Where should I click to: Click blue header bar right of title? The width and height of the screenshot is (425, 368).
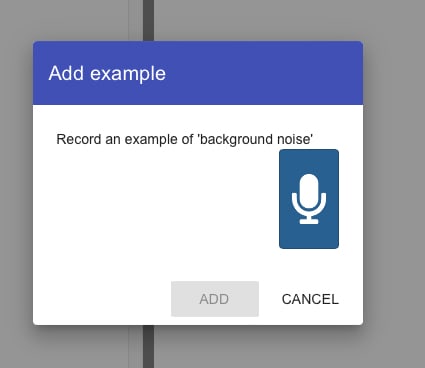(x=263, y=73)
